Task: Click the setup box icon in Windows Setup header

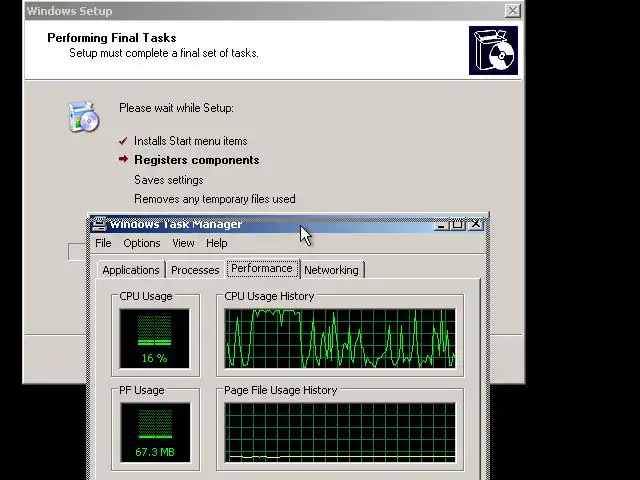Action: [493, 51]
